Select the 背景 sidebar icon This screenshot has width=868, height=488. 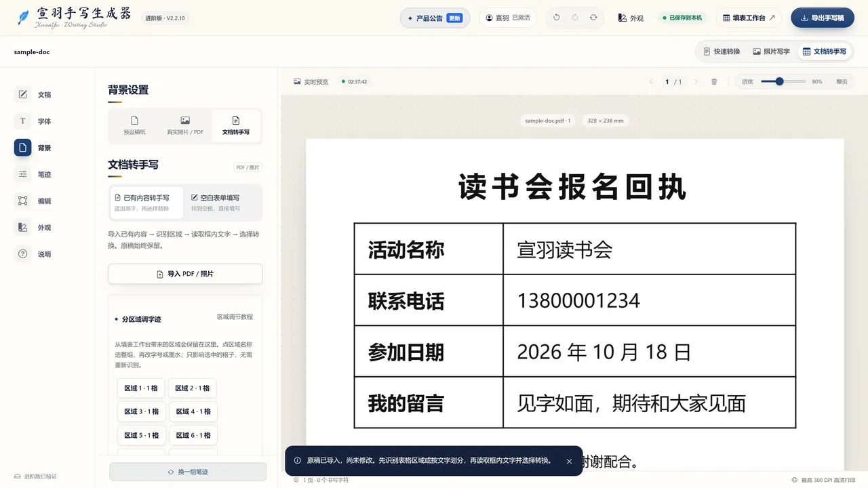[23, 148]
